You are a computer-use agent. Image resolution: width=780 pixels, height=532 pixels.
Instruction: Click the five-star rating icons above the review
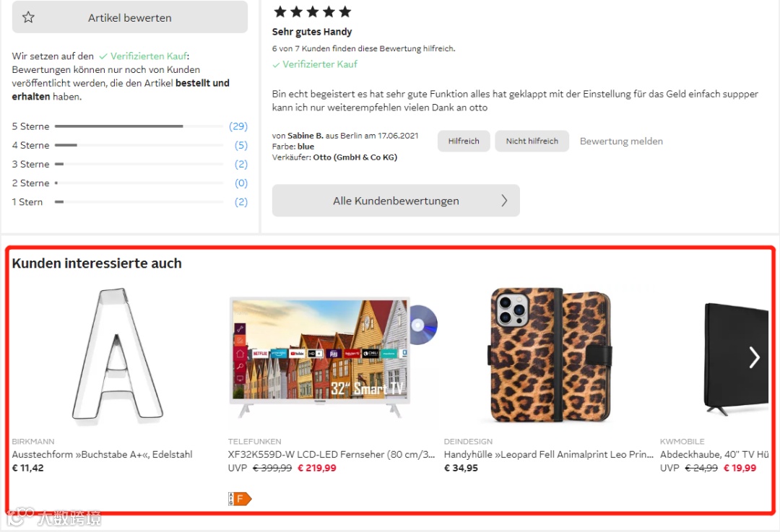(312, 12)
